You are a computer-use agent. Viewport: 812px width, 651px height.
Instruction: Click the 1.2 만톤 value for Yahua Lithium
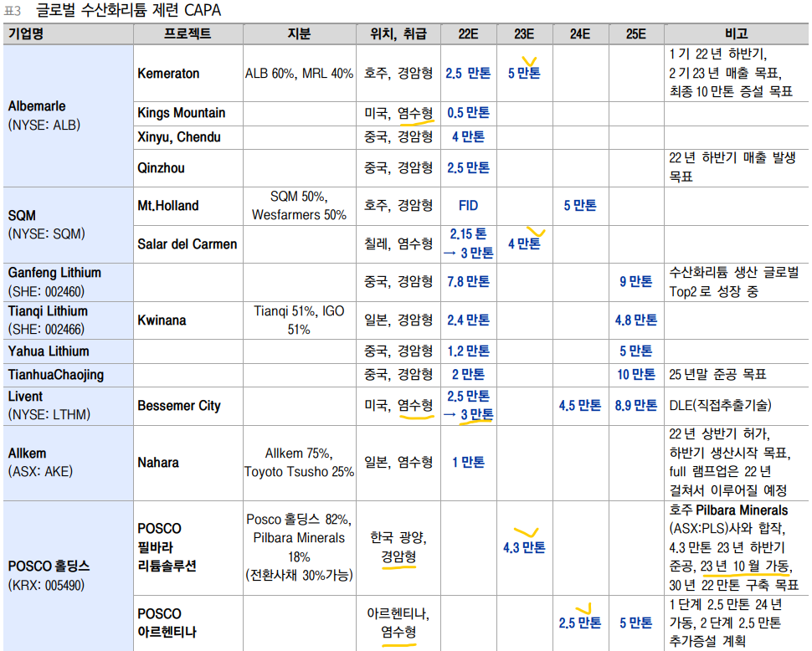tap(468, 351)
